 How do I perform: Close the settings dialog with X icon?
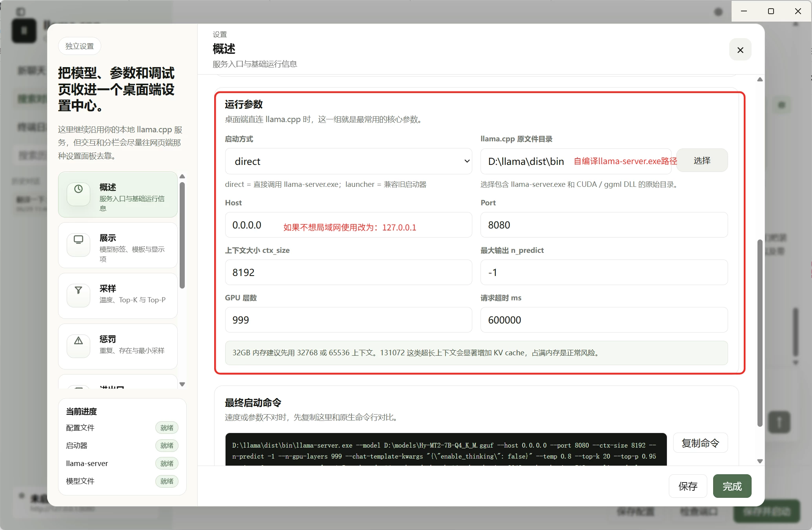click(740, 50)
